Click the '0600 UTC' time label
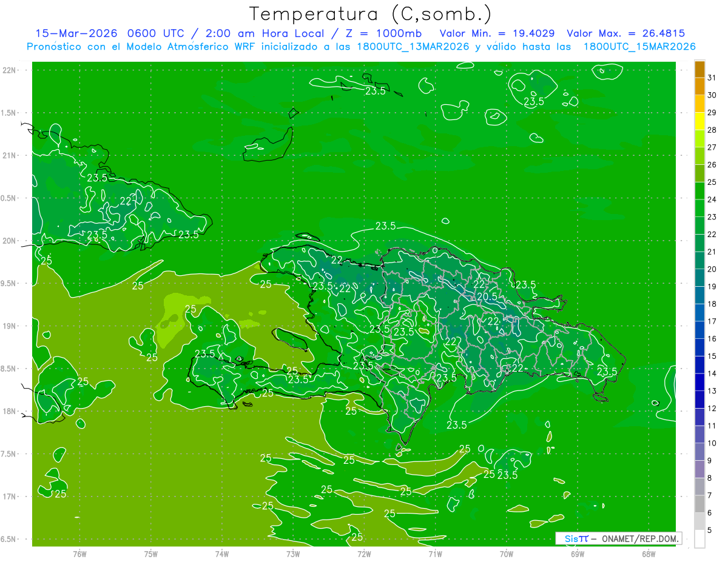The height and width of the screenshot is (562, 728). click(x=157, y=33)
